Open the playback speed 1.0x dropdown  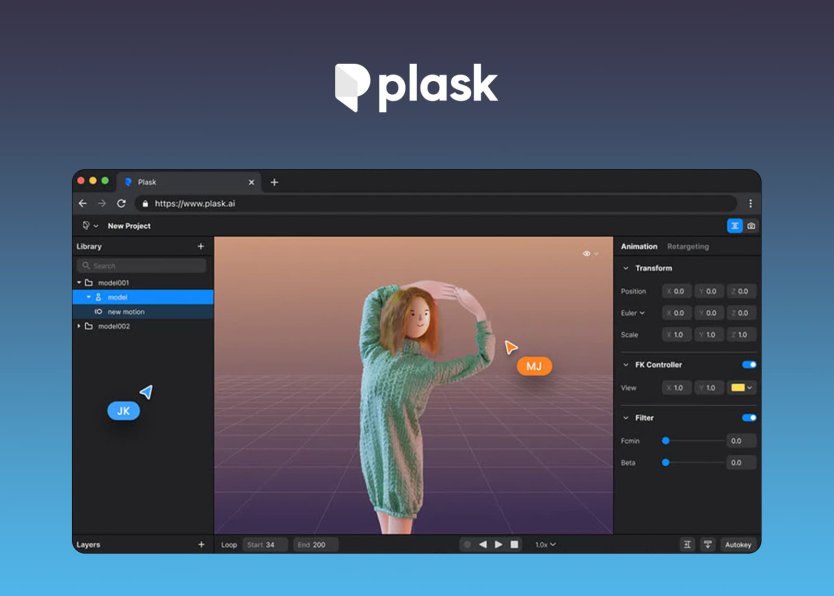pos(545,545)
